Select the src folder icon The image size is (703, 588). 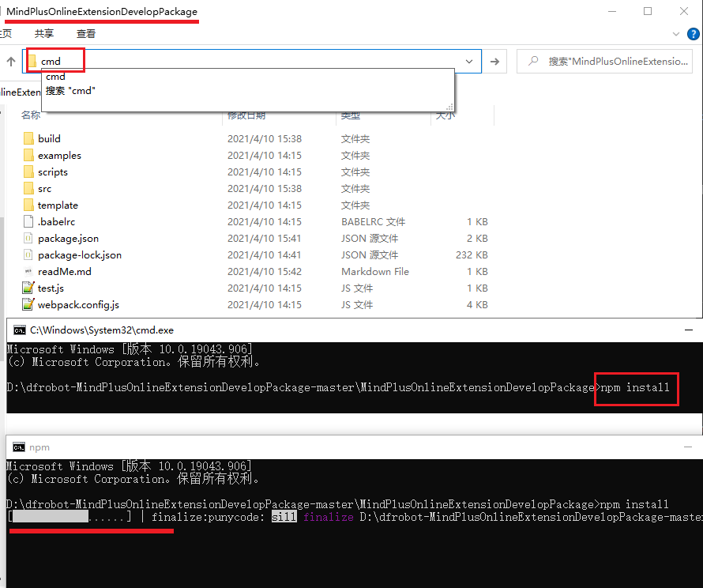28,188
